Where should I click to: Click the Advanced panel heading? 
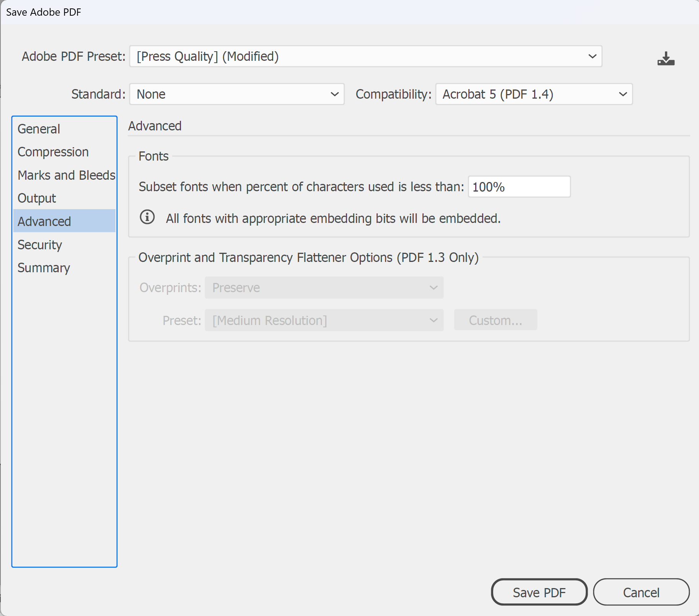coord(155,126)
